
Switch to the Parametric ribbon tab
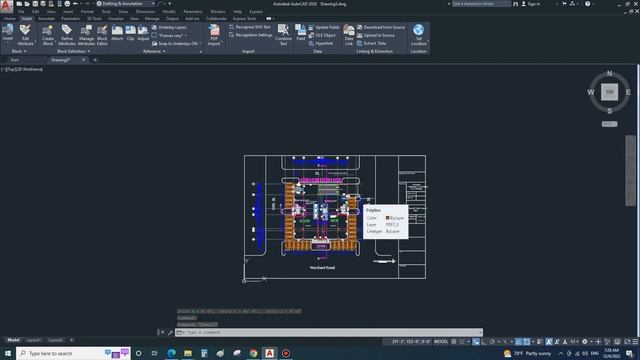pos(70,19)
